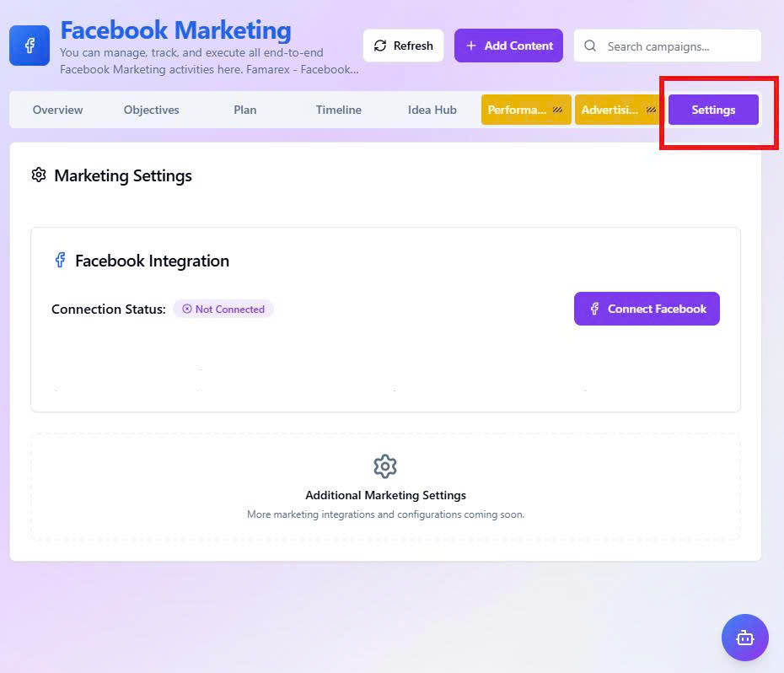Click the Not Connected status badge
The height and width of the screenshot is (673, 784).
tap(223, 310)
